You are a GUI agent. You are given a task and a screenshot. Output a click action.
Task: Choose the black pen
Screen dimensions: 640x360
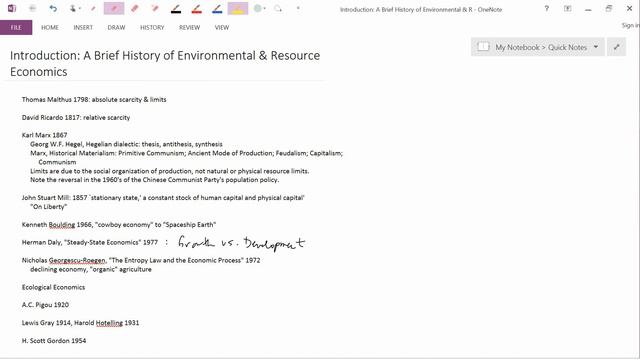pyautogui.click(x=176, y=9)
